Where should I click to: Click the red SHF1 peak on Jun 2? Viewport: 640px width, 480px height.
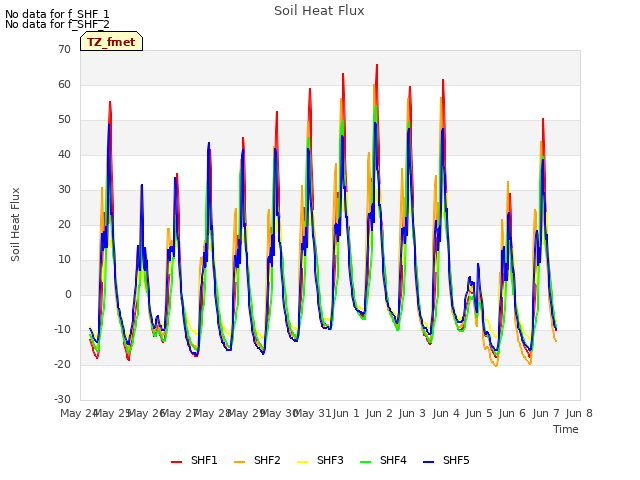(x=377, y=65)
